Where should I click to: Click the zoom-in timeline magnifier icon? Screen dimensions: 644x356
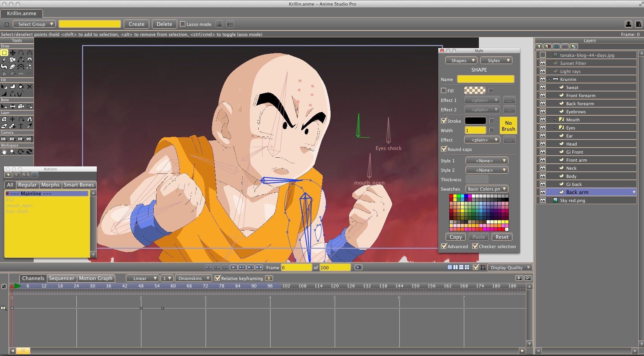coord(528,278)
